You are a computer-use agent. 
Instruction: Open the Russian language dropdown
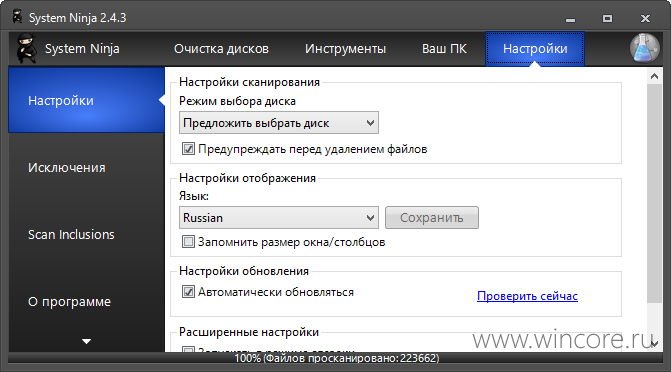point(279,217)
